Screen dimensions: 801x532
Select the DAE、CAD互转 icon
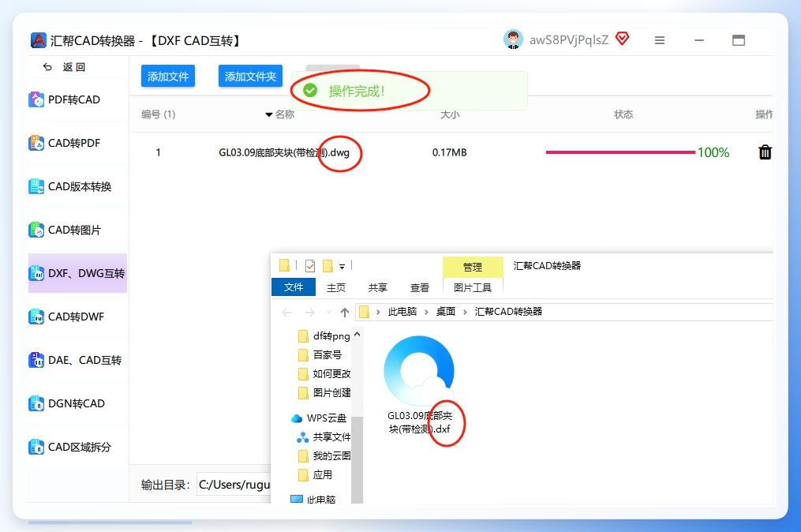36,360
